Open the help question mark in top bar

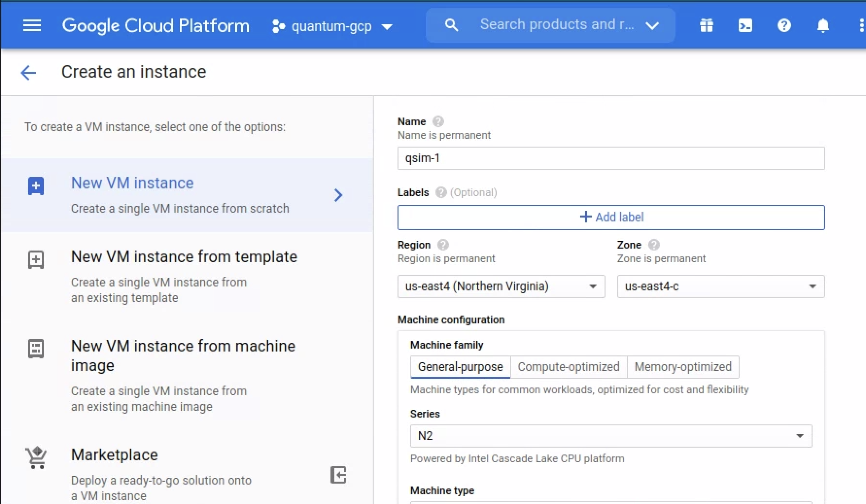784,25
